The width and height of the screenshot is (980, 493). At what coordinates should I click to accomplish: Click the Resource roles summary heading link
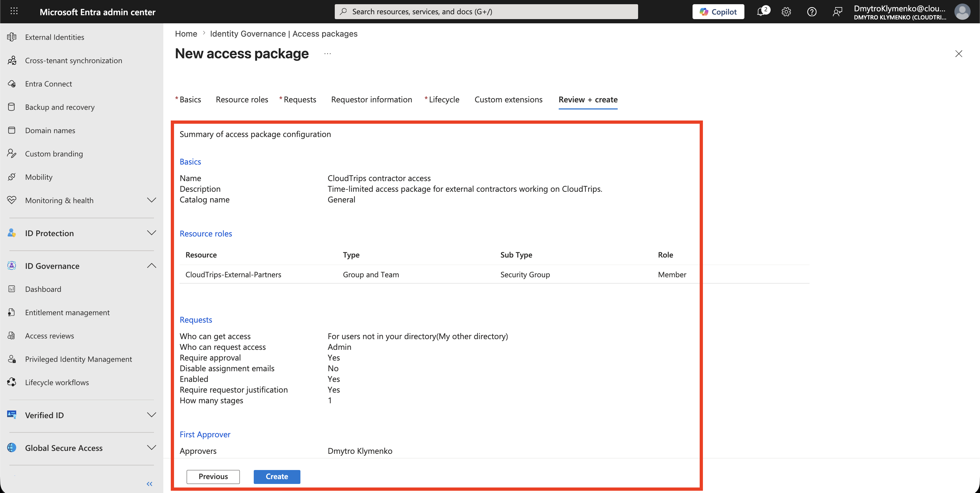(206, 234)
